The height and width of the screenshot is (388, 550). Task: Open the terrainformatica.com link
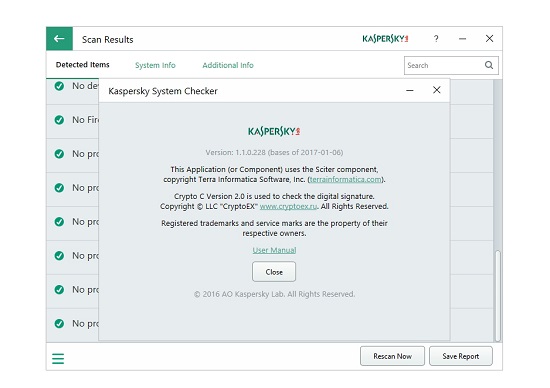[x=346, y=179]
